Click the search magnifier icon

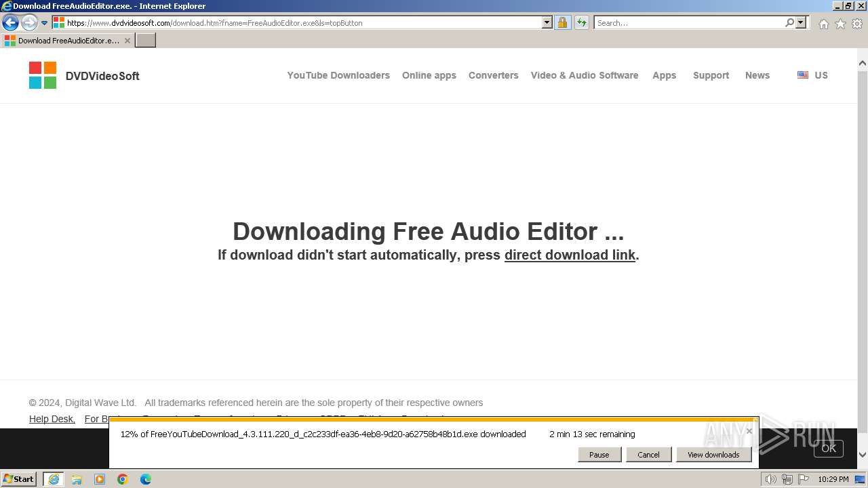(x=789, y=22)
